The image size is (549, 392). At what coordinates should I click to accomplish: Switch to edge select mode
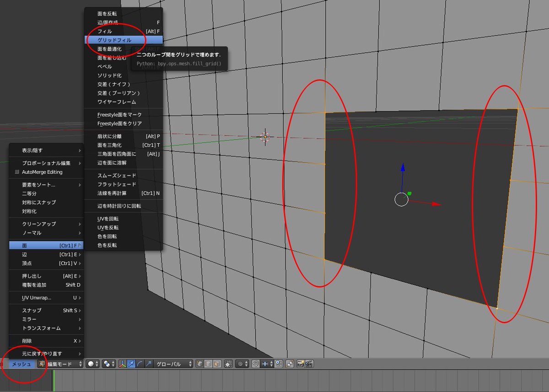point(208,364)
